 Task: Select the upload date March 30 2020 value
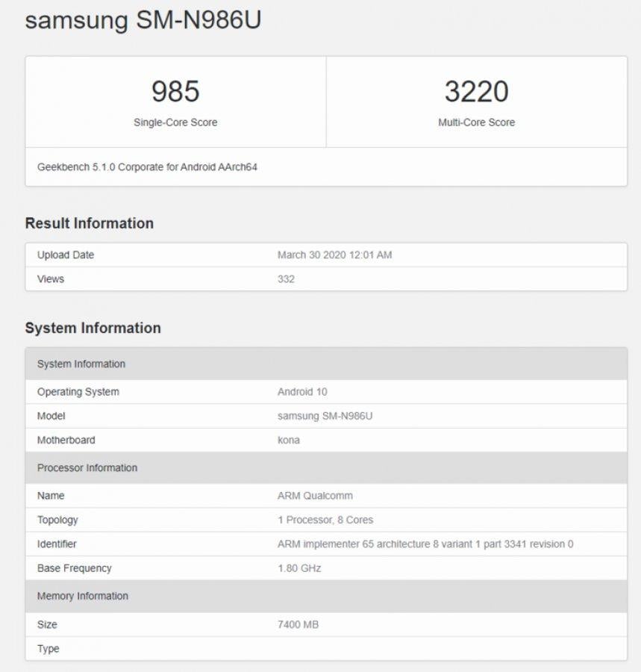coord(334,255)
